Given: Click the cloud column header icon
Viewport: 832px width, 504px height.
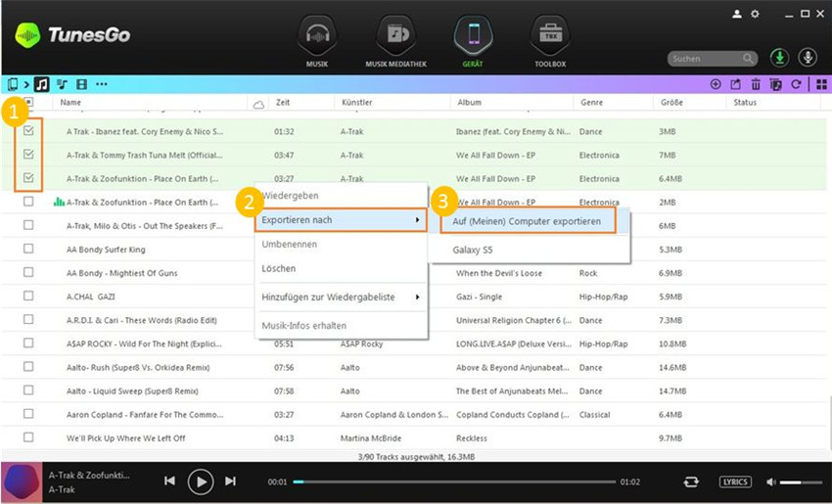Looking at the screenshot, I should click(x=258, y=104).
